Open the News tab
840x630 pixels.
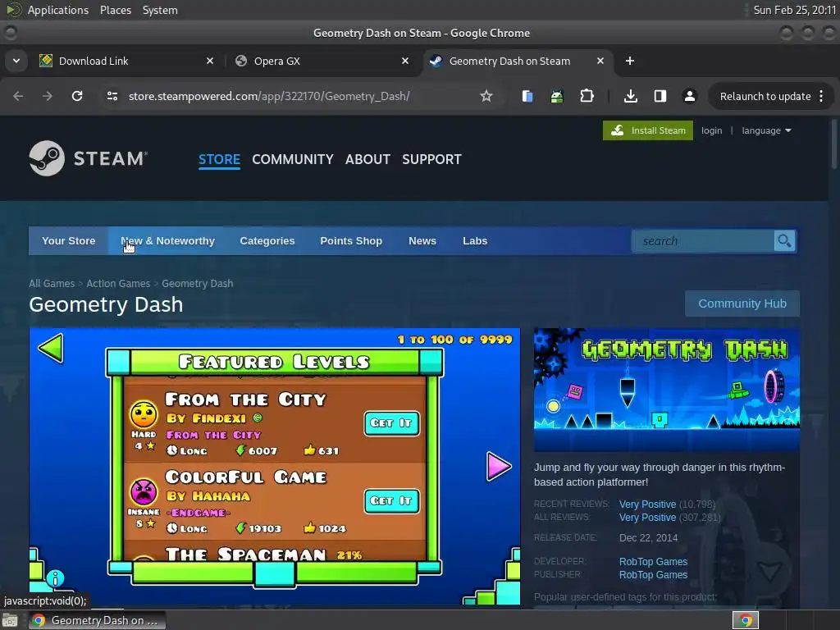[x=422, y=241]
